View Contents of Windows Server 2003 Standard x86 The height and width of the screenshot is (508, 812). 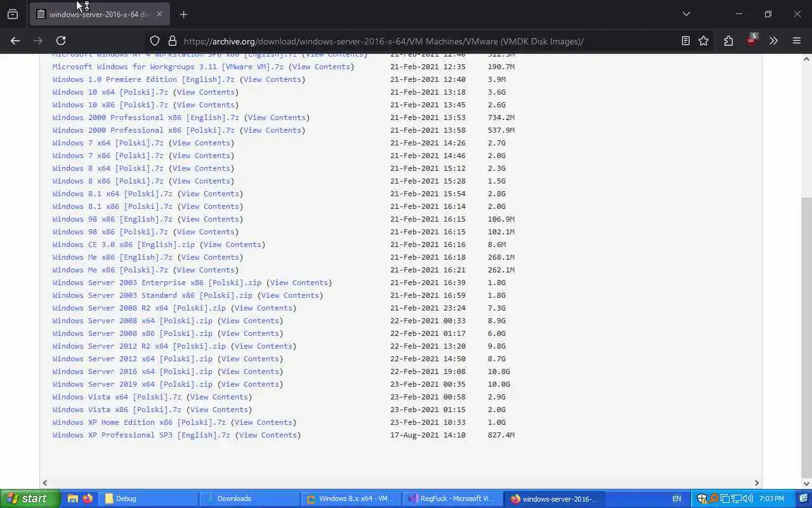click(290, 295)
